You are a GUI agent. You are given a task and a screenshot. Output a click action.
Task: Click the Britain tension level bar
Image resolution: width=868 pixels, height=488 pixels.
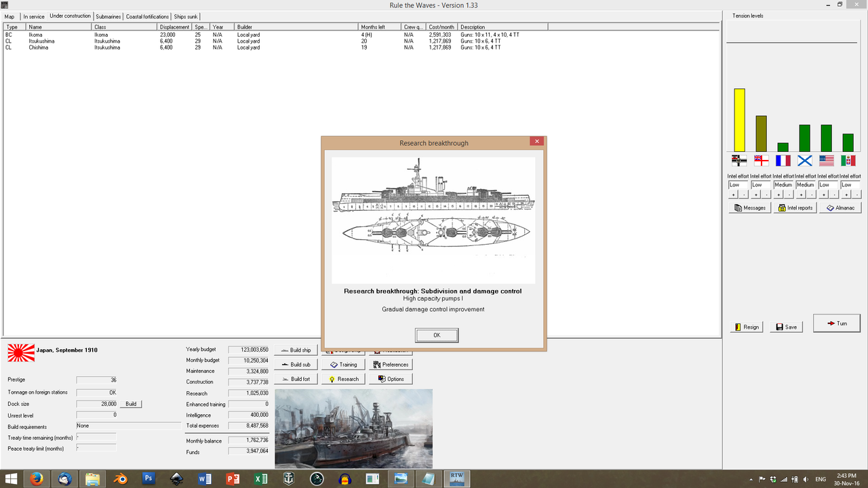(x=761, y=134)
